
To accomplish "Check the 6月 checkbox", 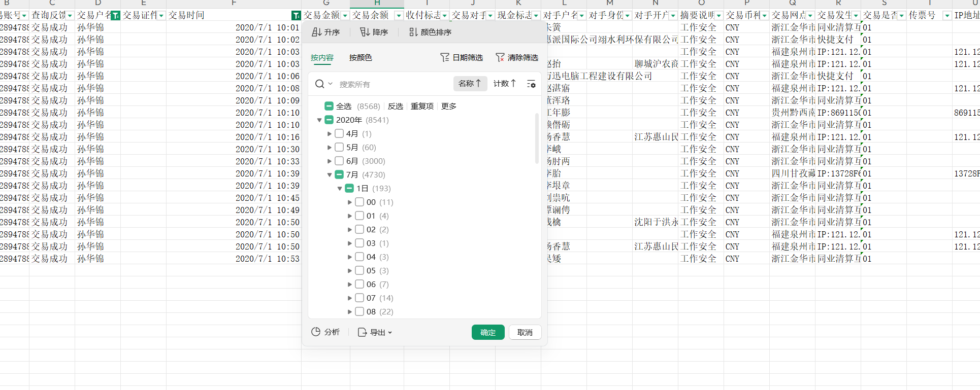I will click(x=339, y=161).
